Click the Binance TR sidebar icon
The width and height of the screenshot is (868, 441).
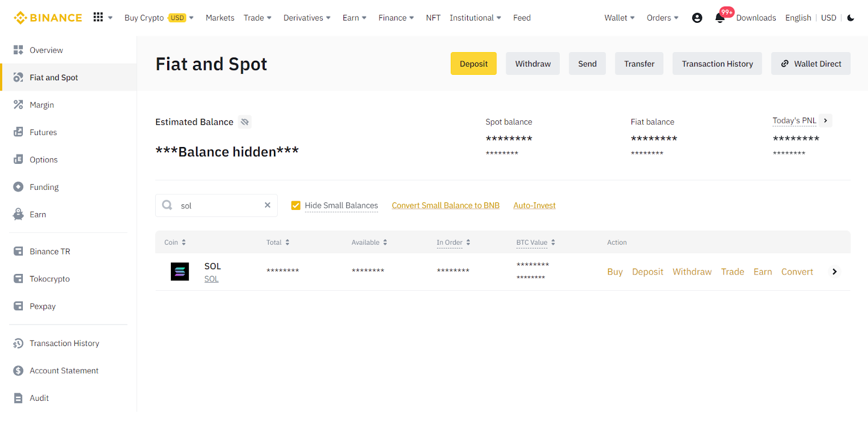tap(18, 251)
